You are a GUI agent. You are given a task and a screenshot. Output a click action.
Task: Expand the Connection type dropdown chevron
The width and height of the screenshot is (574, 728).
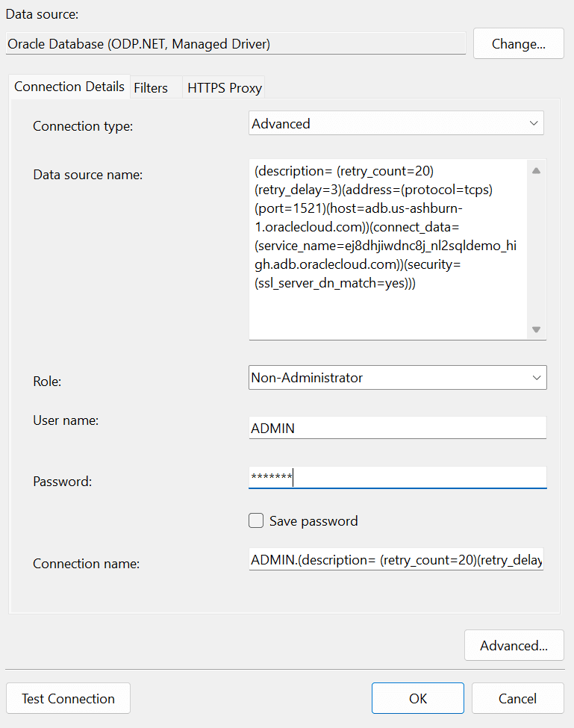tap(534, 122)
